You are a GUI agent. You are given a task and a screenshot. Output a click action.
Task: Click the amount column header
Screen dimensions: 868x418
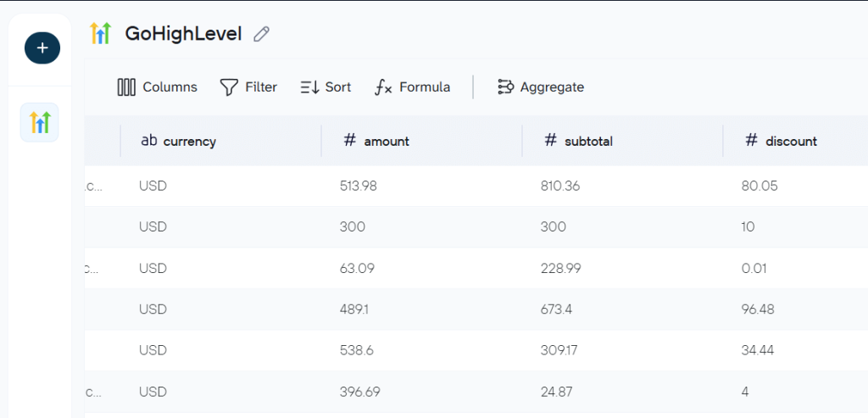point(387,142)
